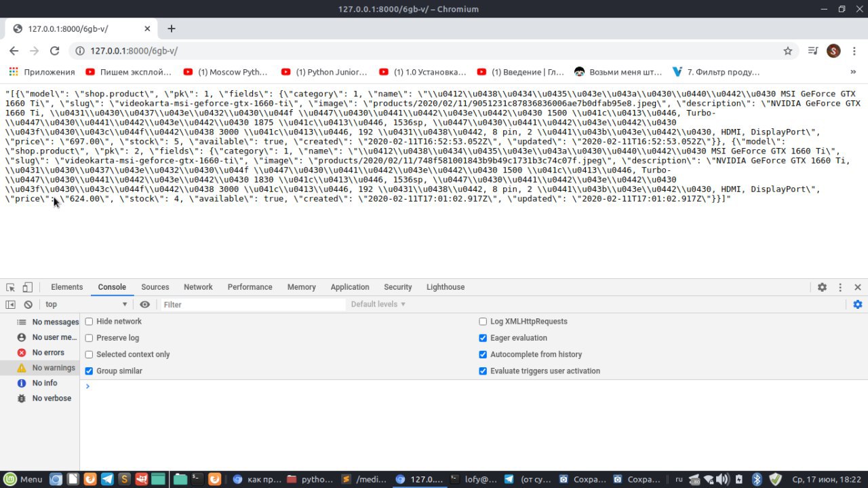The width and height of the screenshot is (868, 488).
Task: Uncheck the Group similar checkbox
Action: 89,371
